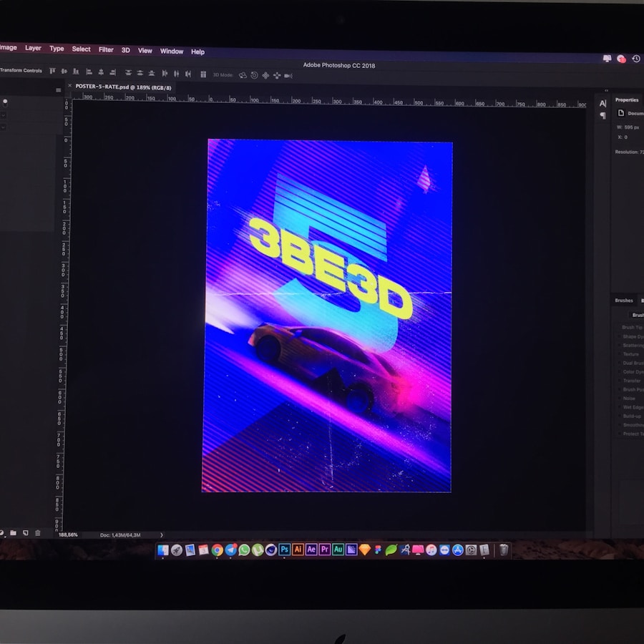Check the Noise brush setting
The height and width of the screenshot is (644, 644).
(619, 399)
